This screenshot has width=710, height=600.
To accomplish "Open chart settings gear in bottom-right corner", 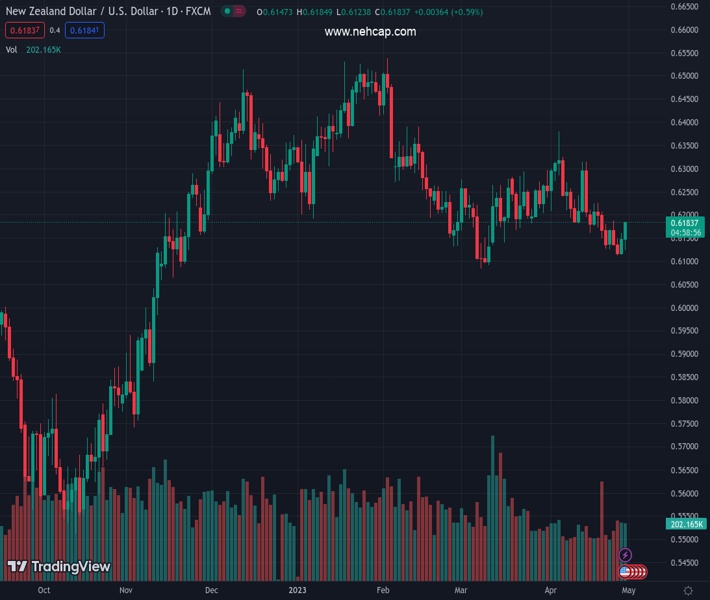I will [688, 591].
